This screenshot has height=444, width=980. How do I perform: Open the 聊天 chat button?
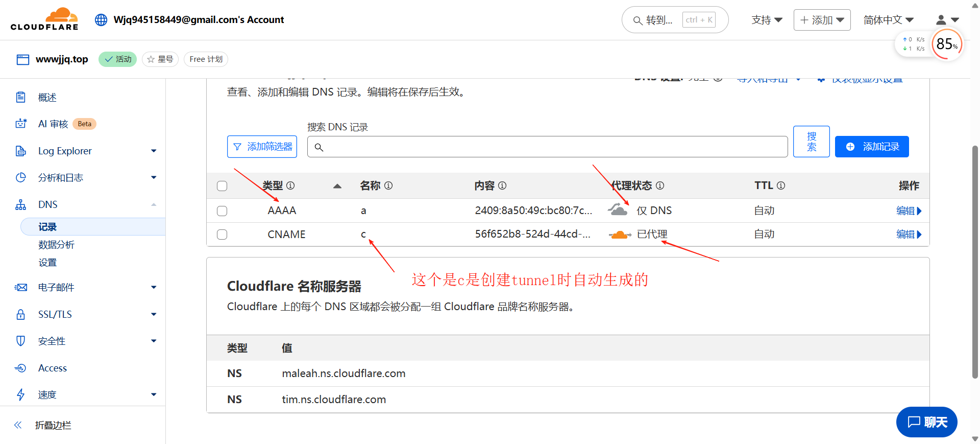[x=927, y=422]
